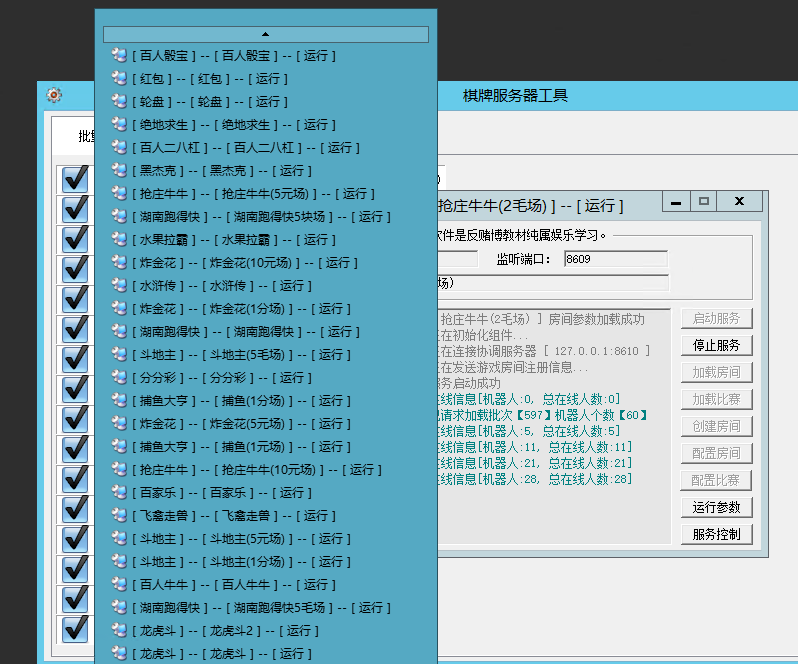Open the 龙虎斗2 server entry
The width and height of the screenshot is (798, 664).
point(224,631)
